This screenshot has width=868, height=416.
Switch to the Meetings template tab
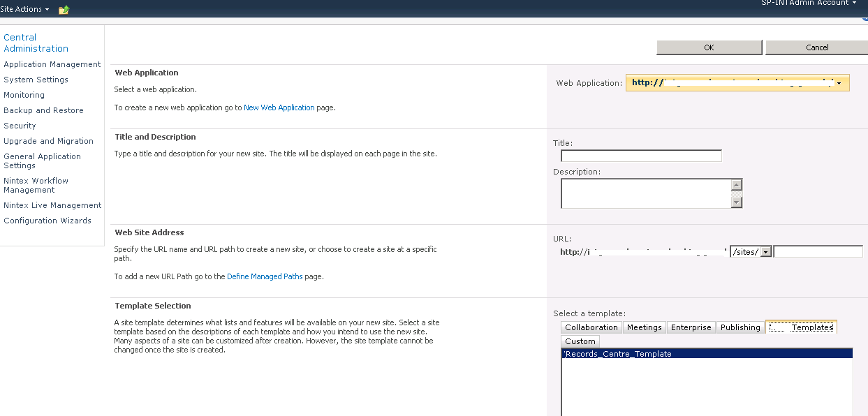(643, 327)
